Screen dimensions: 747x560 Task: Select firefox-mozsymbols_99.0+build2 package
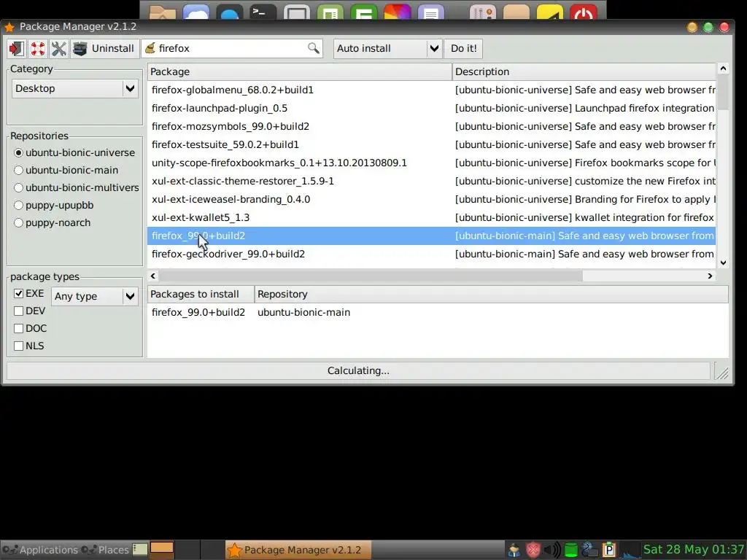tap(431, 126)
